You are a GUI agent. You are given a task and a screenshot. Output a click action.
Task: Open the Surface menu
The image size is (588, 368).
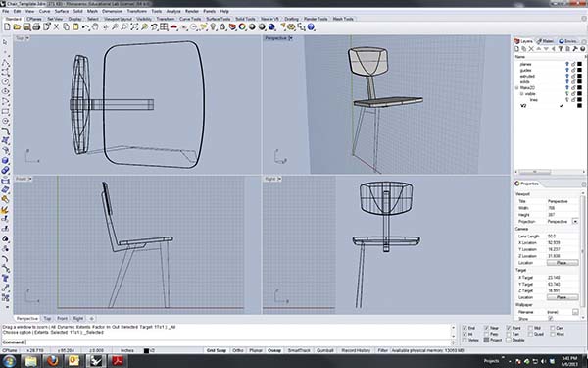62,11
